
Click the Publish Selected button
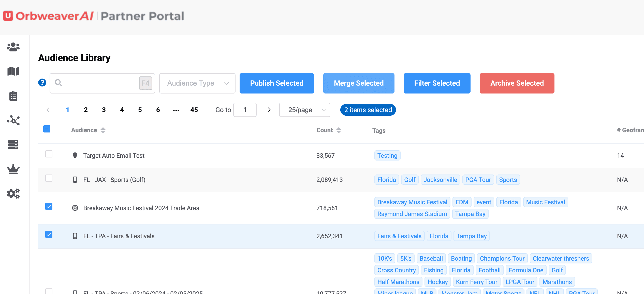[277, 83]
